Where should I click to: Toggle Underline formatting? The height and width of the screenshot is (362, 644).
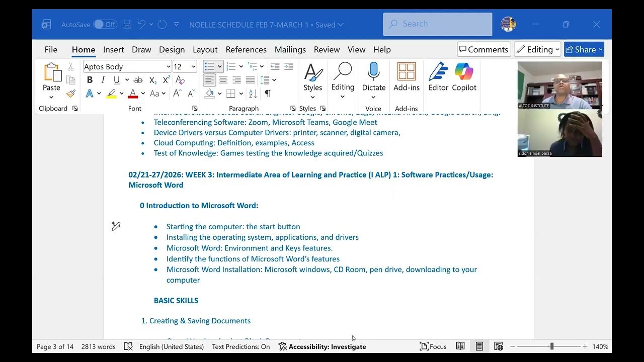(116, 80)
